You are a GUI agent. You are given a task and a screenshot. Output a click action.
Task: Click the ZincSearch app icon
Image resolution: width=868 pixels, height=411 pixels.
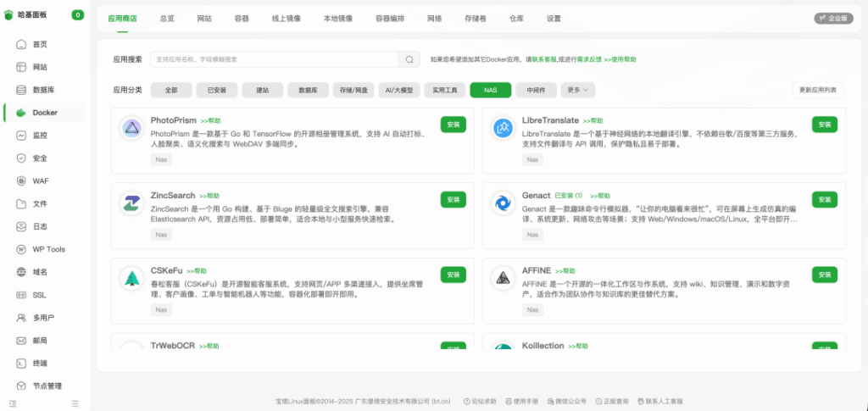[x=131, y=203]
